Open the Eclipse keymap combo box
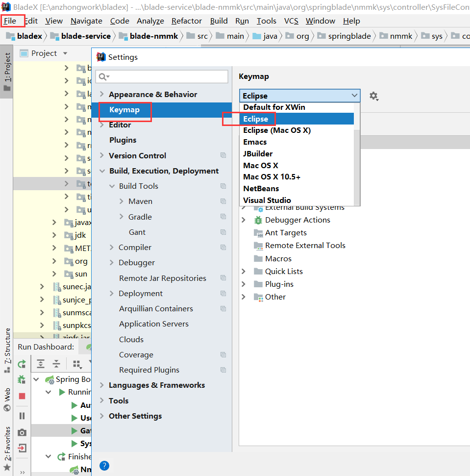 pyautogui.click(x=299, y=96)
